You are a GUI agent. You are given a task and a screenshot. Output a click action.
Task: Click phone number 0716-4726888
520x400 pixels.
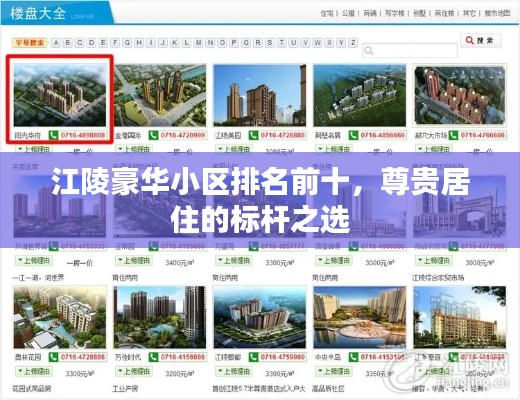[283, 135]
